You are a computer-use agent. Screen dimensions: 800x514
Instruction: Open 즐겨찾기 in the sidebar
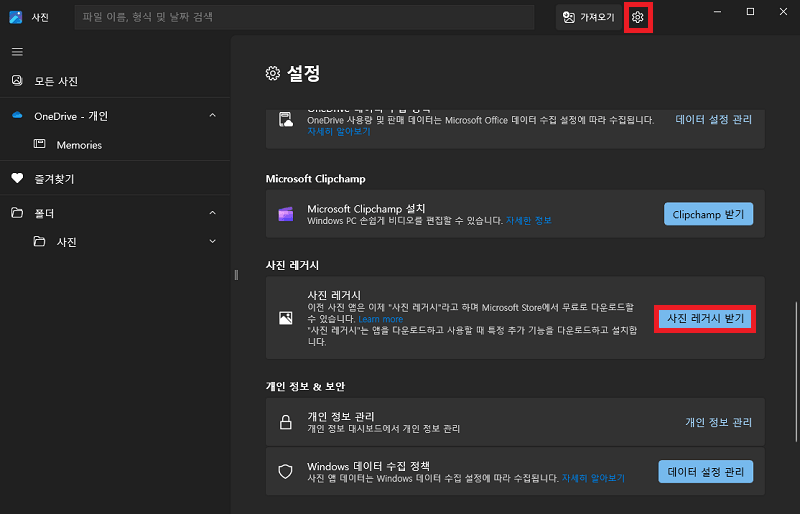click(115, 179)
